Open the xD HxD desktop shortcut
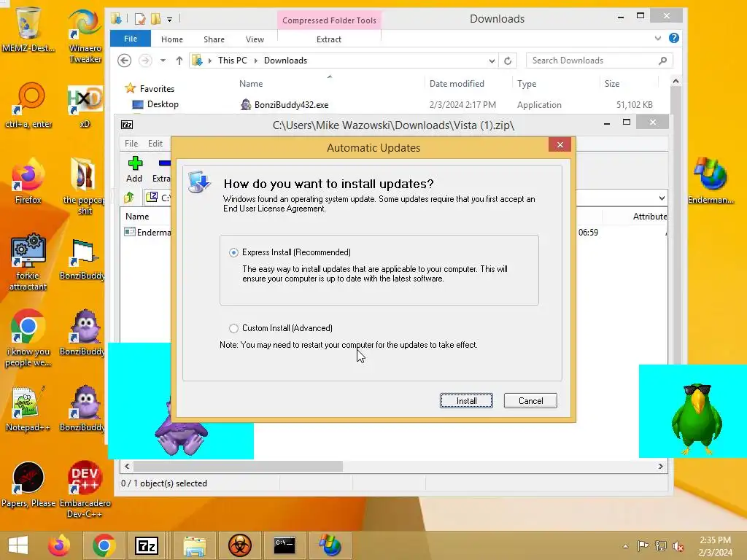Viewport: 747px width, 560px height. point(85,106)
